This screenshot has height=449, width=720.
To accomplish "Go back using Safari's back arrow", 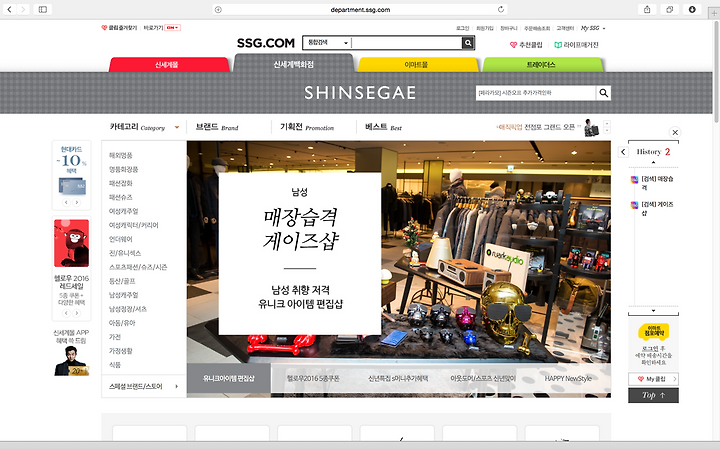I will point(9,9).
